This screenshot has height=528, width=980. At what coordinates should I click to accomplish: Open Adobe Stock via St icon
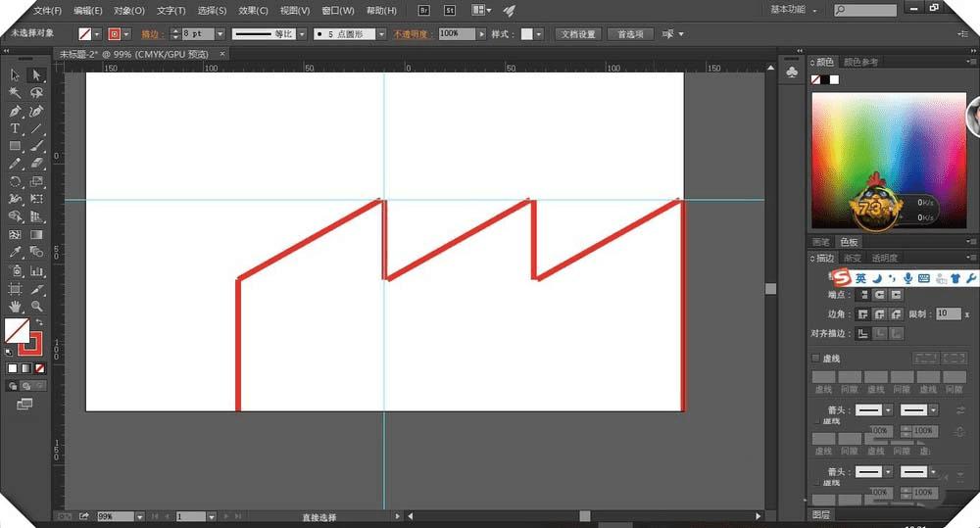pyautogui.click(x=450, y=11)
